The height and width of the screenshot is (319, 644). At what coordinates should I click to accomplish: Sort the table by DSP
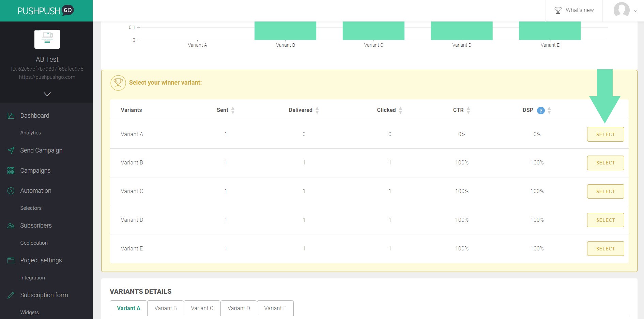tap(549, 110)
